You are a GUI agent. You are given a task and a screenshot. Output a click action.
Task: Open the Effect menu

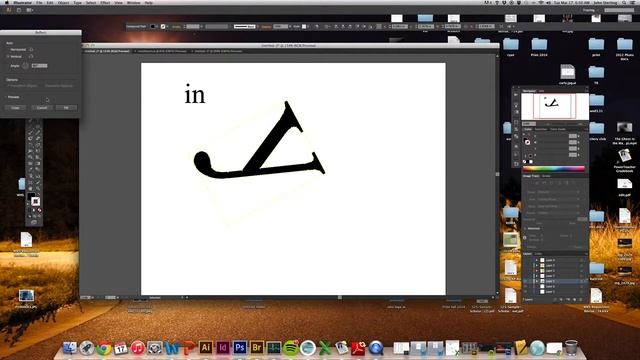[105, 2]
